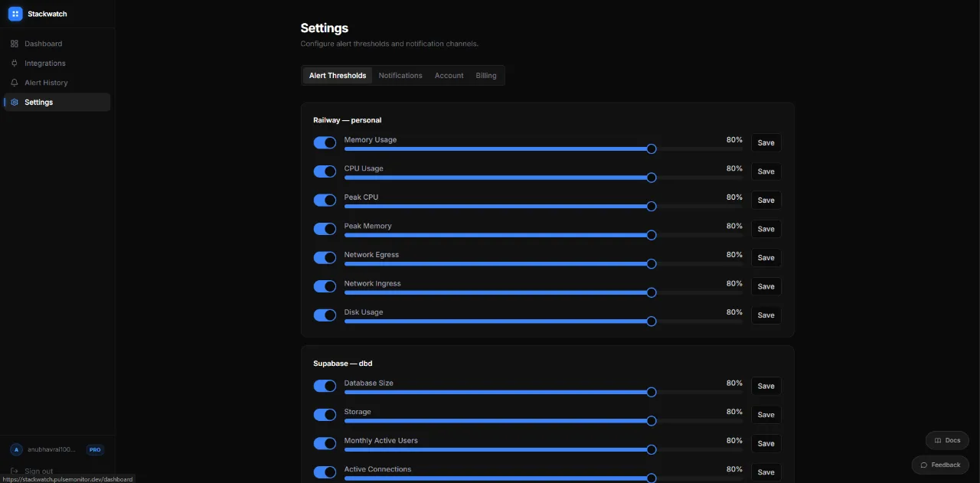Click the Database Size slider handle

[652, 392]
